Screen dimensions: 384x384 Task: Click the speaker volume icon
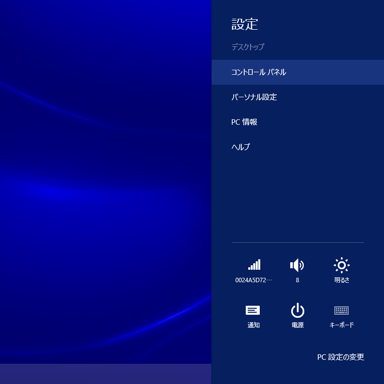click(x=297, y=265)
